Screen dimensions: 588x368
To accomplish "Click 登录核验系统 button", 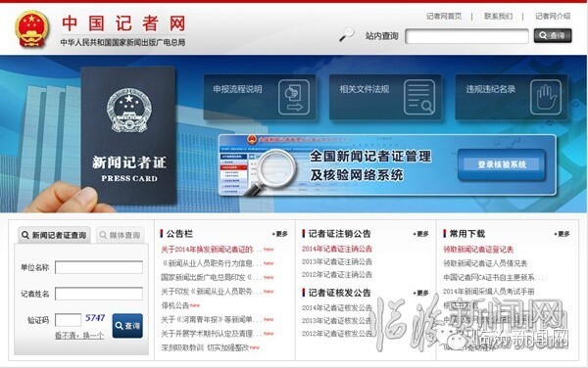I will click(502, 164).
